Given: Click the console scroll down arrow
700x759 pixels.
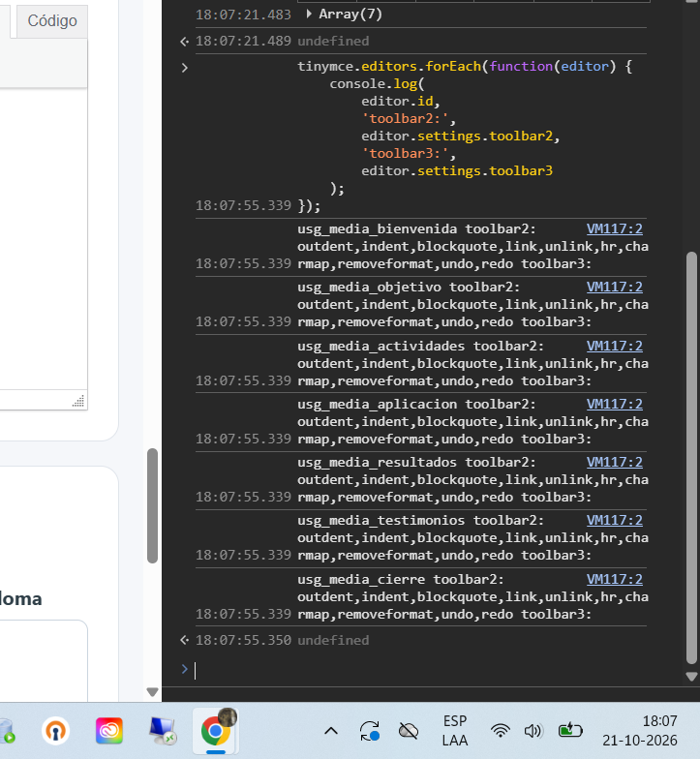Looking at the screenshot, I should point(691,676).
